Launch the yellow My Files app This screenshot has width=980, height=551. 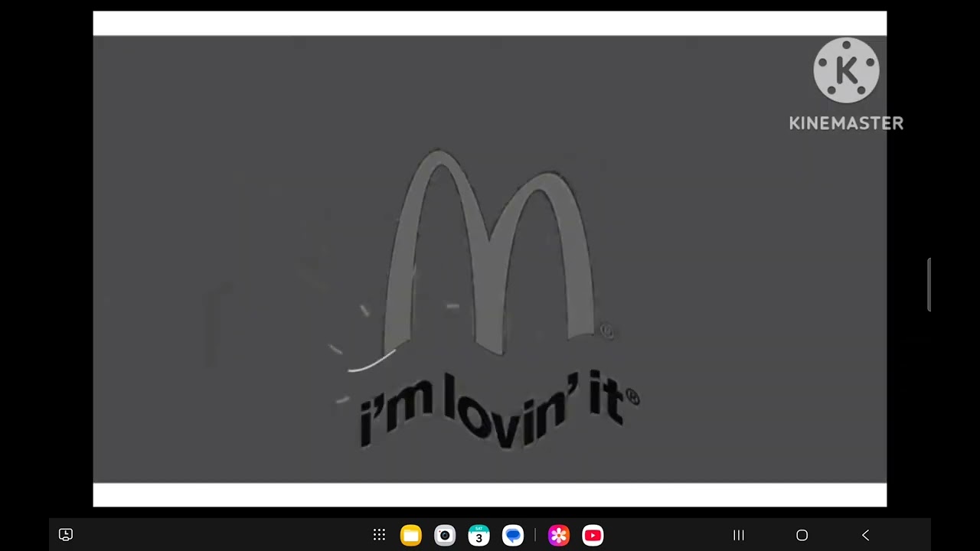tap(411, 535)
